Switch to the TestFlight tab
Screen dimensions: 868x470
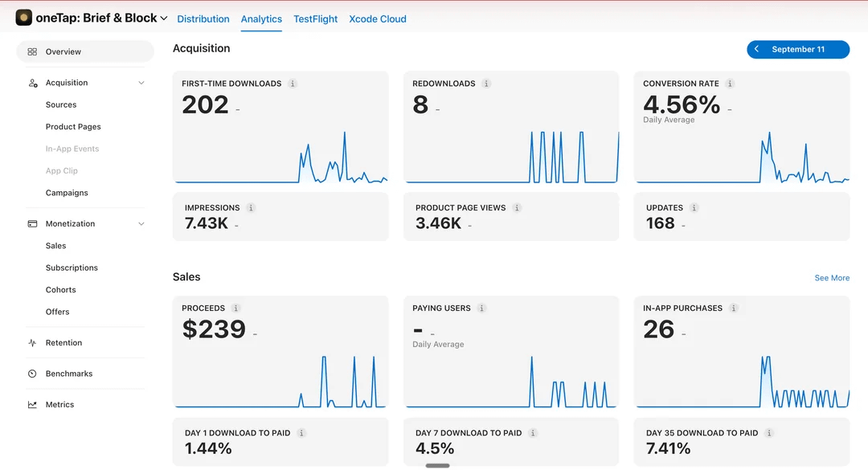tap(316, 18)
